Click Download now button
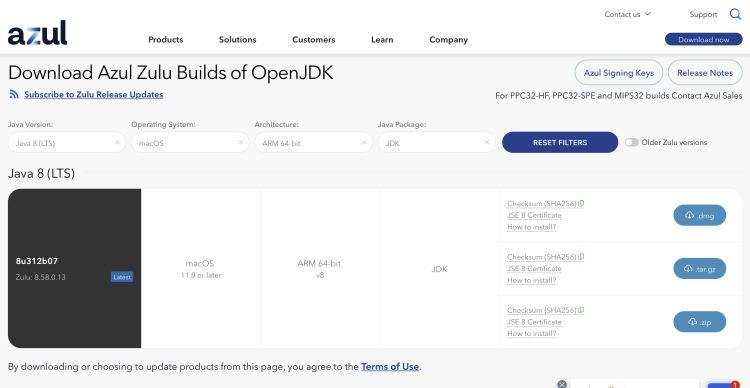750x388 pixels. coord(704,40)
